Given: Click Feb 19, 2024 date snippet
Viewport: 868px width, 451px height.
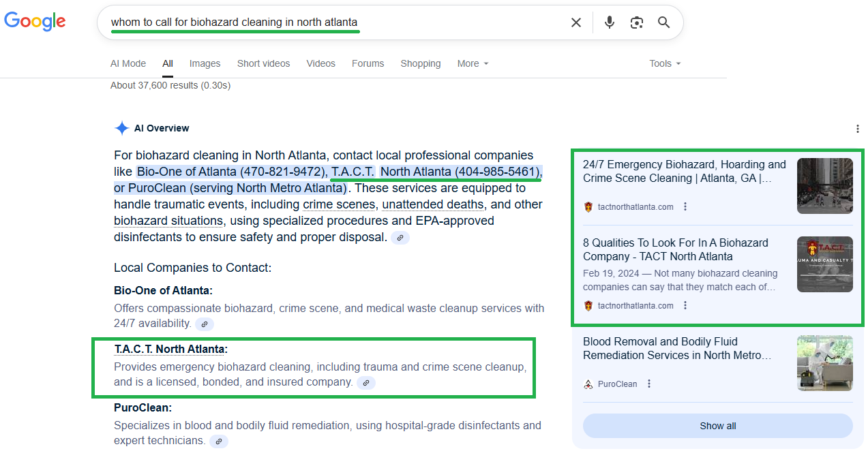Looking at the screenshot, I should point(611,273).
